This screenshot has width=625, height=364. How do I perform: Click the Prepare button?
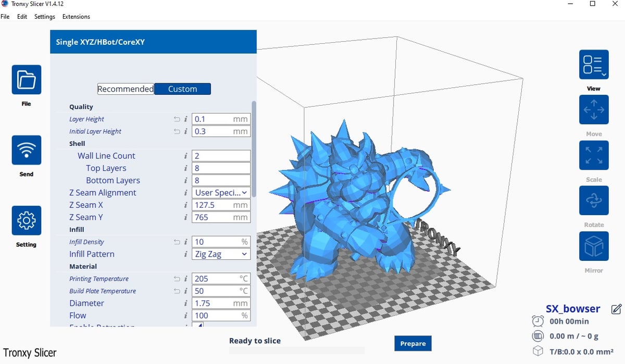[413, 344]
